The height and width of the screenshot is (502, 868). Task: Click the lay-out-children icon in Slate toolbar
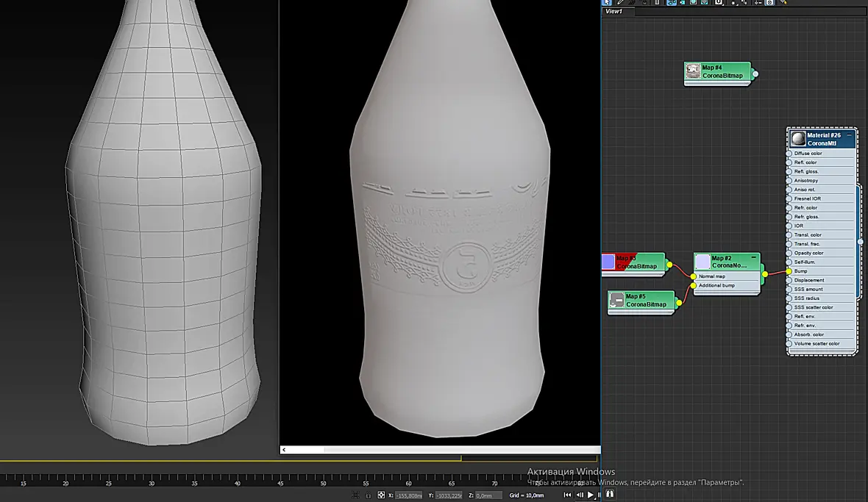[x=744, y=3]
